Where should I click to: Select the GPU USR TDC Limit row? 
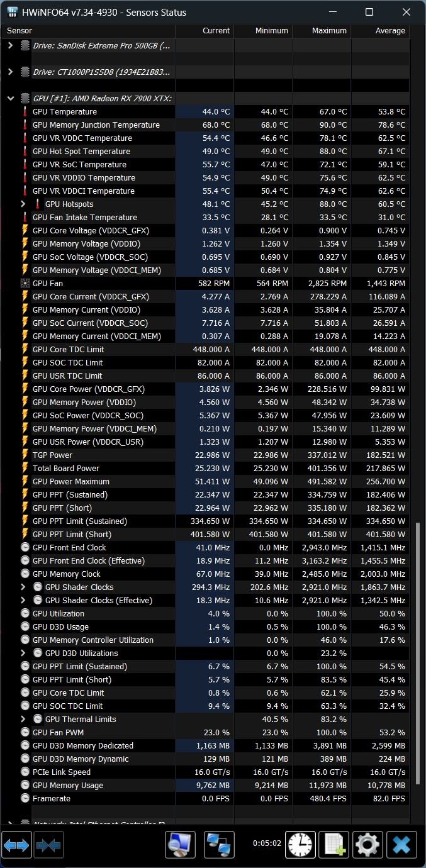(206, 376)
